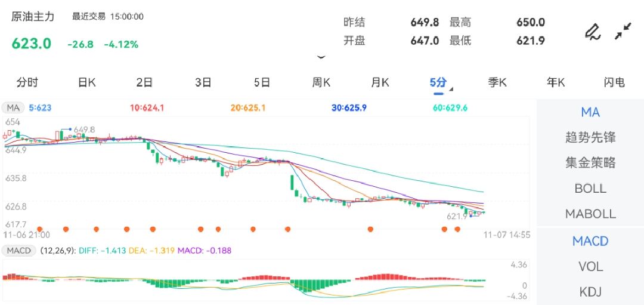Switch to 周K period

321,82
